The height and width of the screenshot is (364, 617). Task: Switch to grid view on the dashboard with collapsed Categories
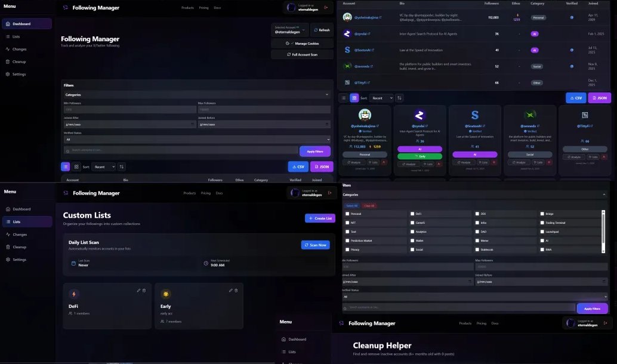[x=76, y=167]
